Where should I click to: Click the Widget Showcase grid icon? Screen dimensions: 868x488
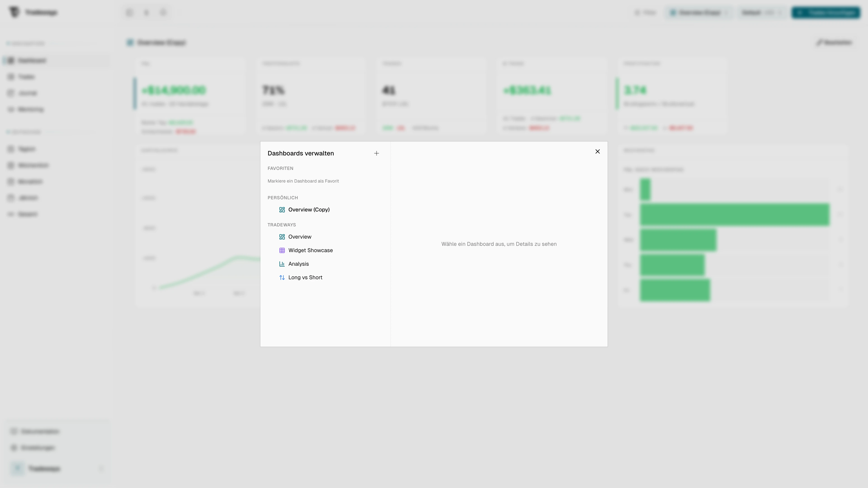click(282, 250)
